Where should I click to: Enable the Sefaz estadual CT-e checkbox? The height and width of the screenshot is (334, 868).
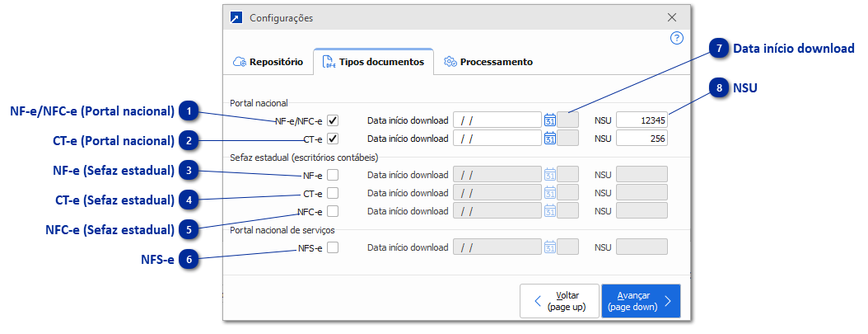click(333, 193)
